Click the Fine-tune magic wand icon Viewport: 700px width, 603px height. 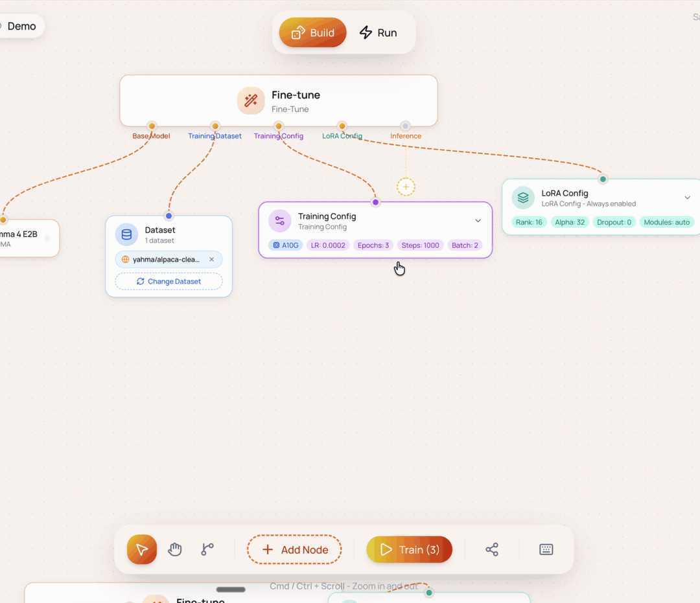[251, 101]
